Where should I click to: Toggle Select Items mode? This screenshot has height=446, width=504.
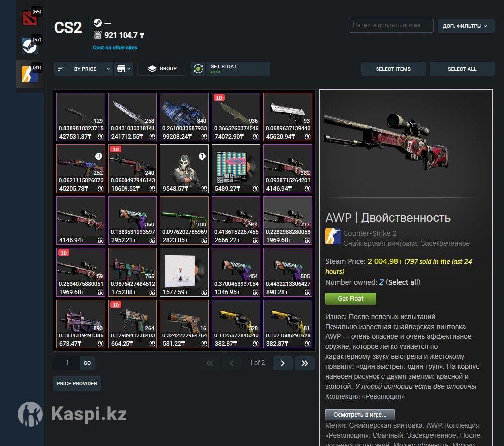click(393, 69)
